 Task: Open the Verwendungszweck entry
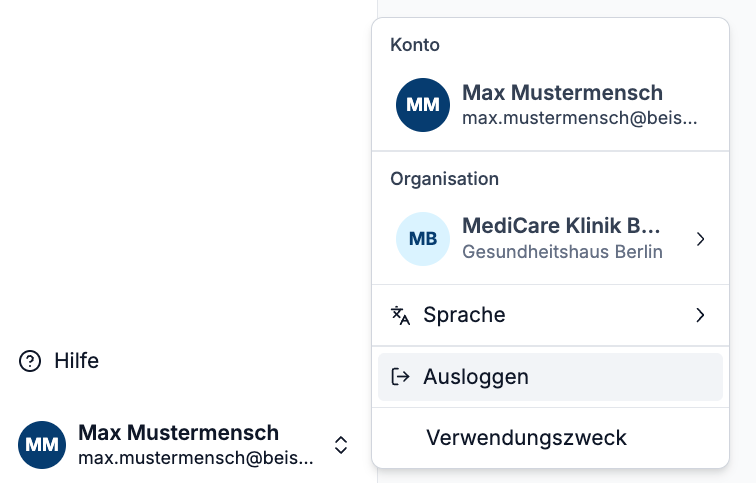[x=526, y=437]
